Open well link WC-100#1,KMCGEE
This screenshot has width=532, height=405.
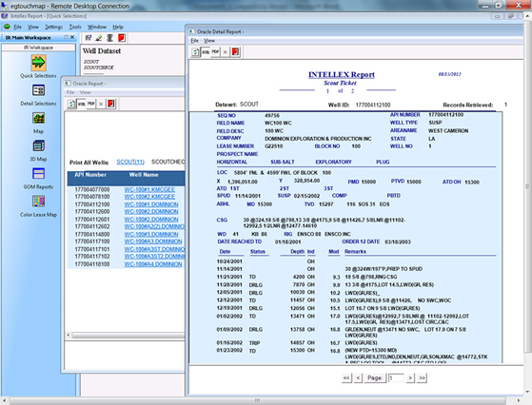click(149, 189)
